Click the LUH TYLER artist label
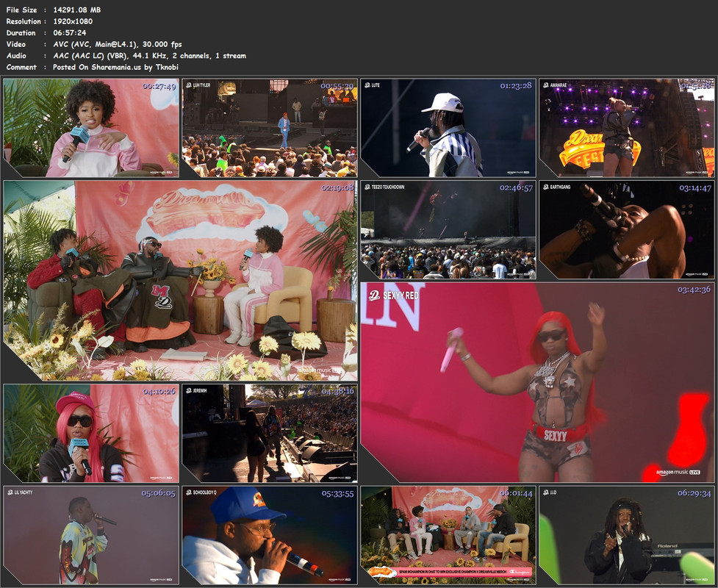718x588 pixels. [x=202, y=85]
